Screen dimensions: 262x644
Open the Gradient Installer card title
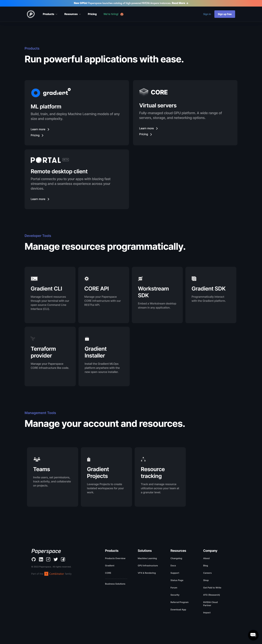coord(95,352)
